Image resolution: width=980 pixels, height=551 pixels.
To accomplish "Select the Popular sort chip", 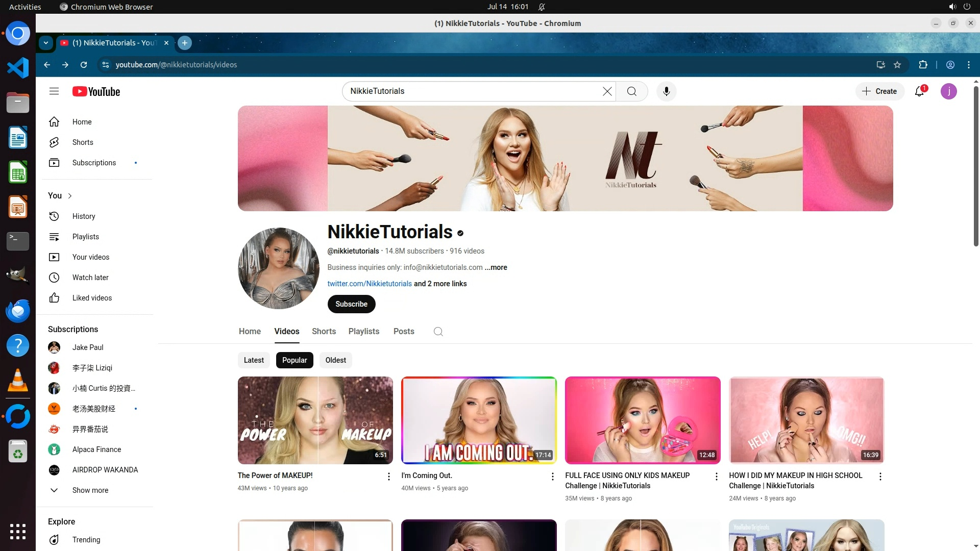I will (295, 360).
